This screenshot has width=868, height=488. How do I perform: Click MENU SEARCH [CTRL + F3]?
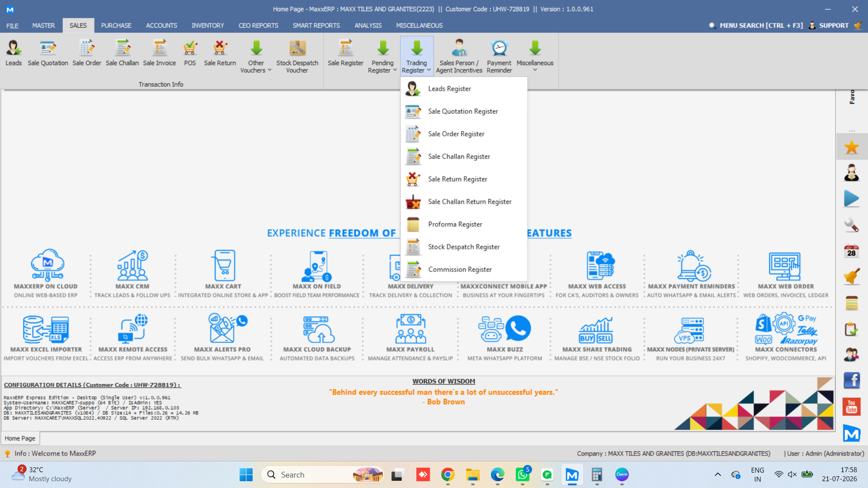756,26
